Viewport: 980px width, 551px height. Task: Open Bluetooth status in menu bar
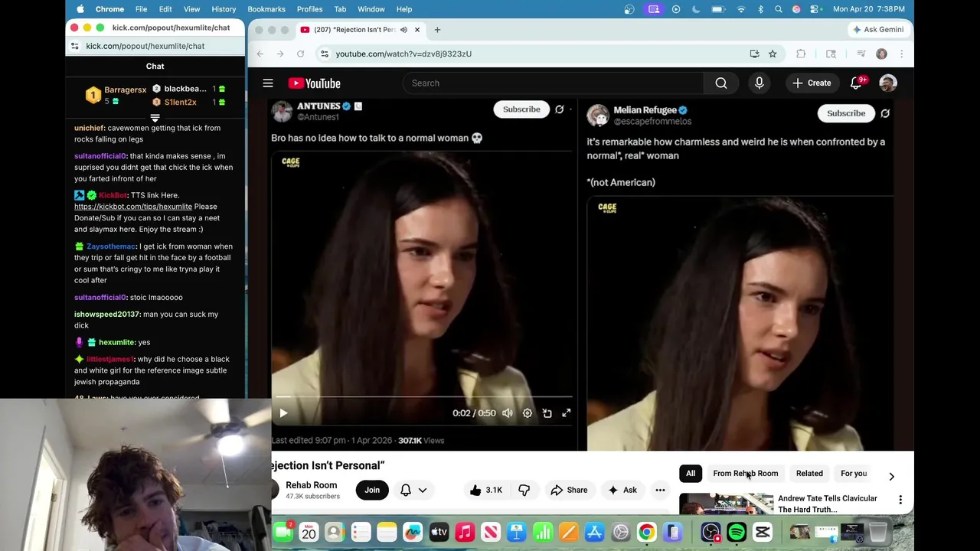760,9
